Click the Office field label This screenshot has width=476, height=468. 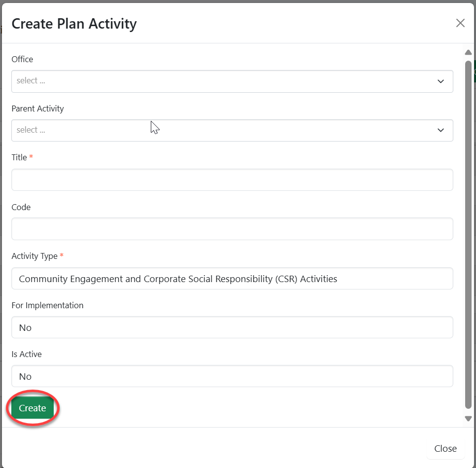pos(22,59)
